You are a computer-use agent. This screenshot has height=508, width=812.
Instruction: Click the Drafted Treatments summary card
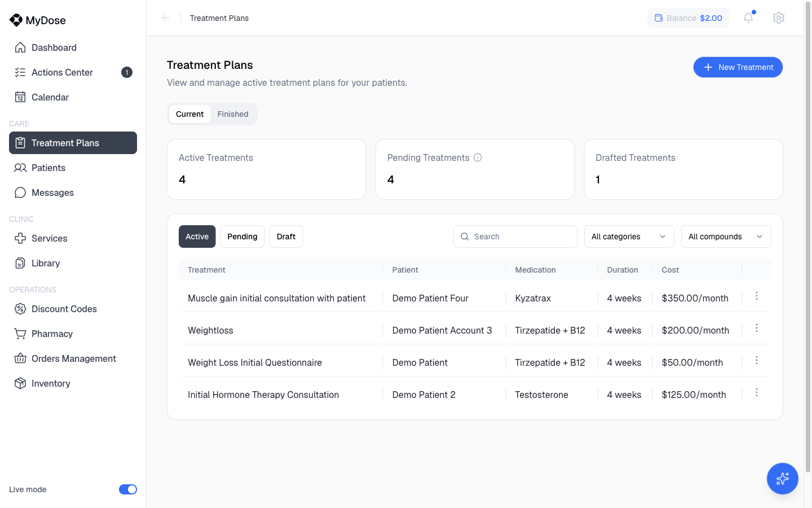(x=683, y=169)
